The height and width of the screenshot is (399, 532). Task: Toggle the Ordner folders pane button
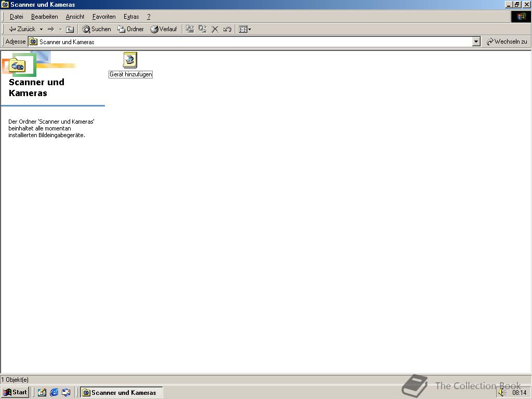[x=130, y=29]
